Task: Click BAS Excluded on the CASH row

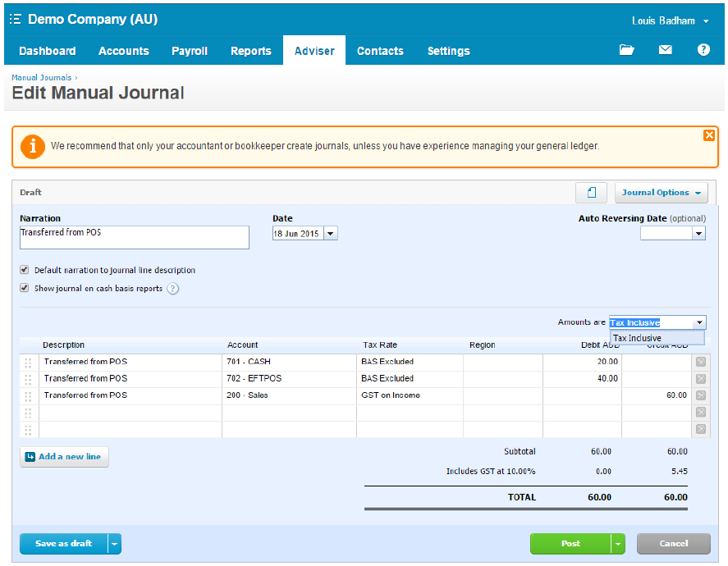Action: point(410,362)
